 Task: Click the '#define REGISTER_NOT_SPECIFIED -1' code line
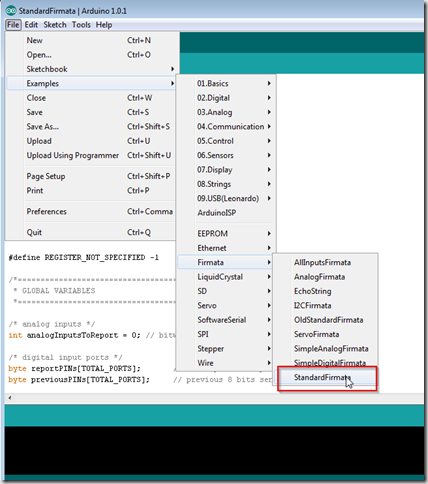[84, 257]
